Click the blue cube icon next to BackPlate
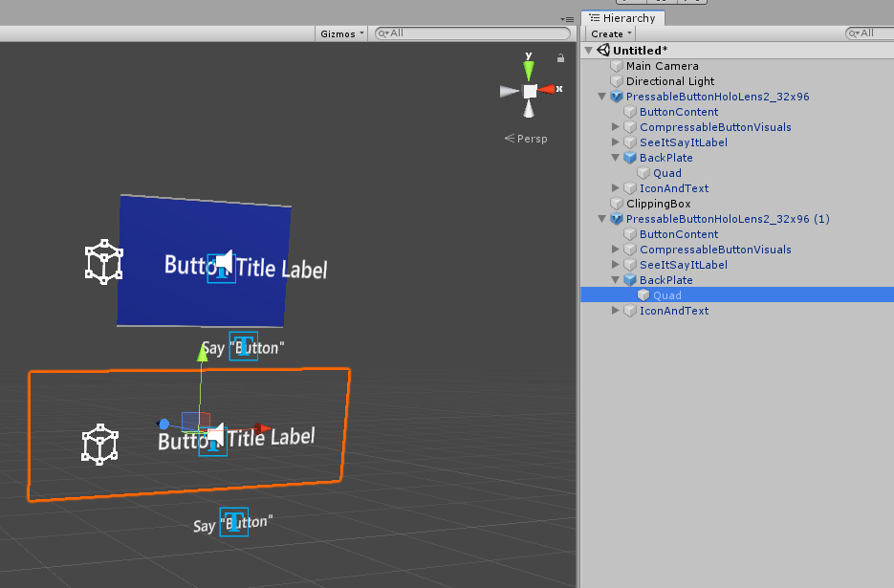Screen dimensions: 894x588 pos(629,157)
